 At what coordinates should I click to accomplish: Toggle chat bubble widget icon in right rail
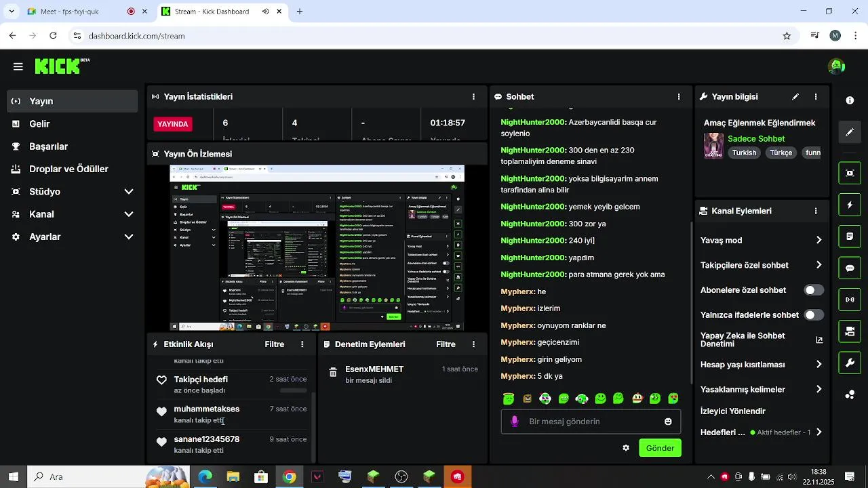pyautogui.click(x=850, y=268)
